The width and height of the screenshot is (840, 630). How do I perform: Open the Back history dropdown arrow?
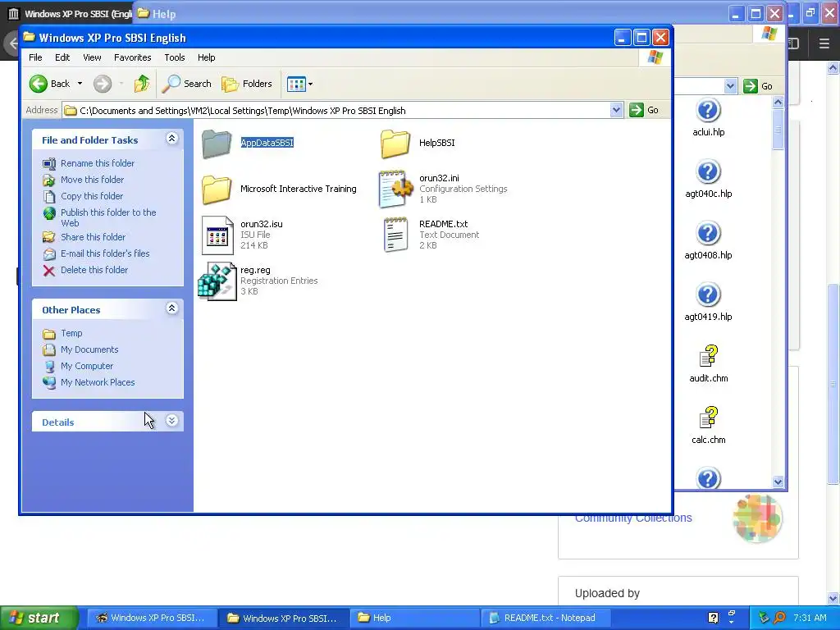(80, 84)
